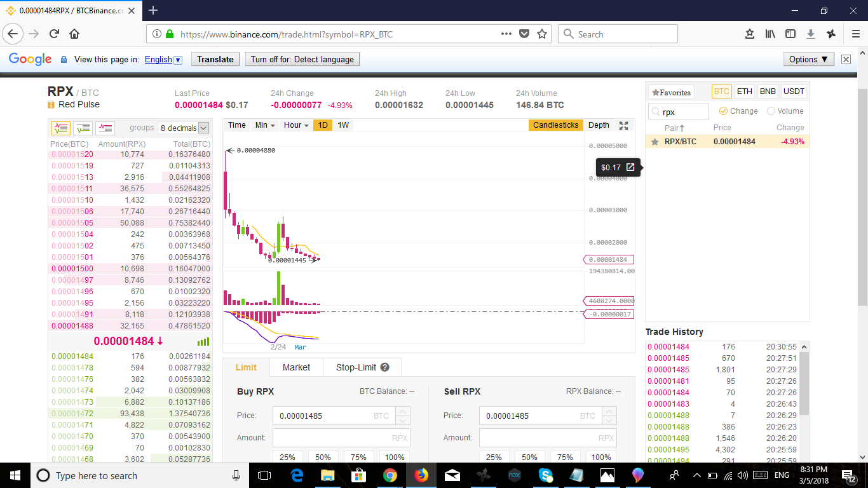
Task: Open Google Chrome from the taskbar
Action: (390, 475)
